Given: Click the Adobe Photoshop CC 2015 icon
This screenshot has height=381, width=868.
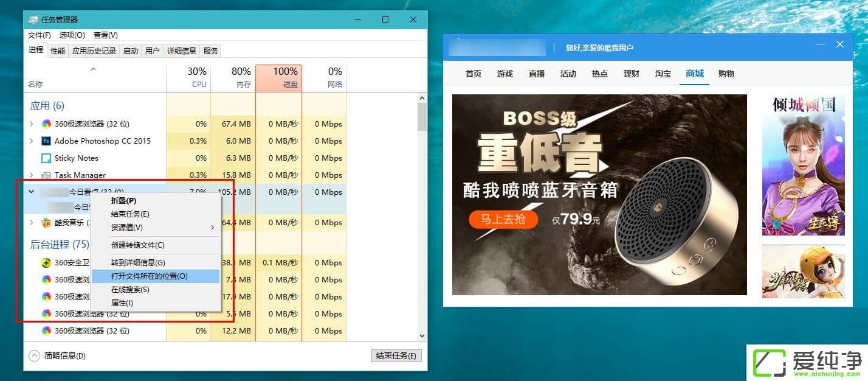Looking at the screenshot, I should [x=46, y=141].
